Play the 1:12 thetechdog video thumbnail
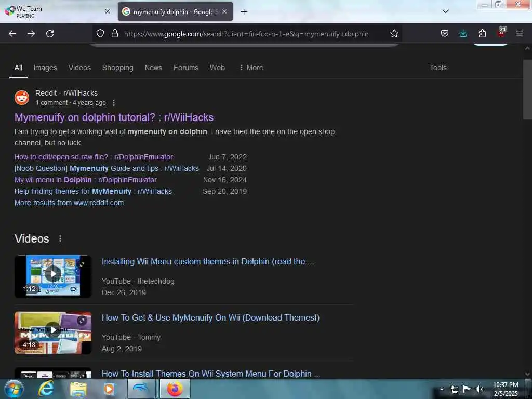This screenshot has width=532, height=399. click(53, 276)
